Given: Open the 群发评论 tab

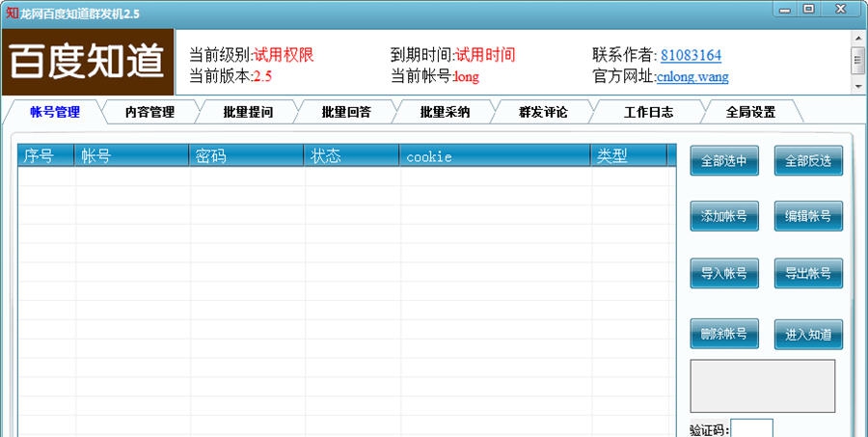Looking at the screenshot, I should click(x=543, y=112).
